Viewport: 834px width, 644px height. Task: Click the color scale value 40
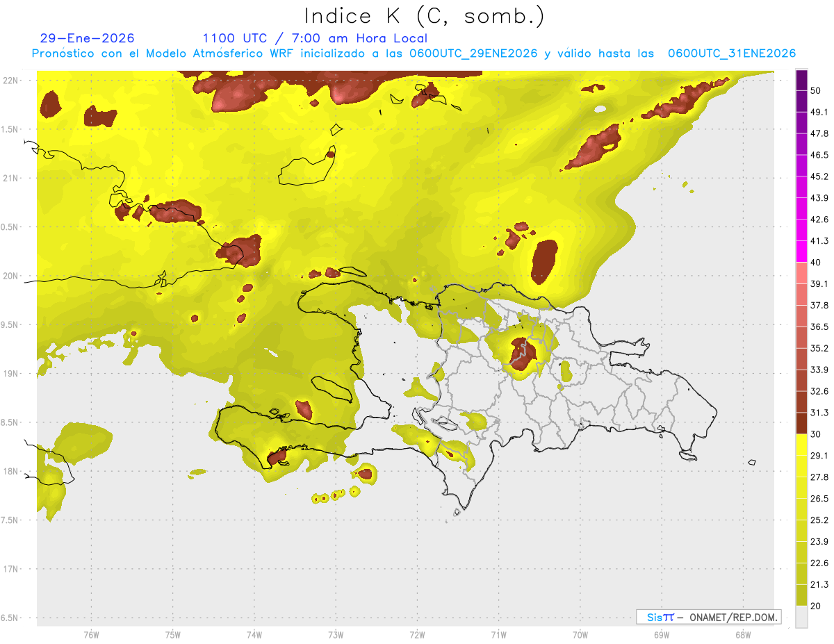[x=816, y=263]
